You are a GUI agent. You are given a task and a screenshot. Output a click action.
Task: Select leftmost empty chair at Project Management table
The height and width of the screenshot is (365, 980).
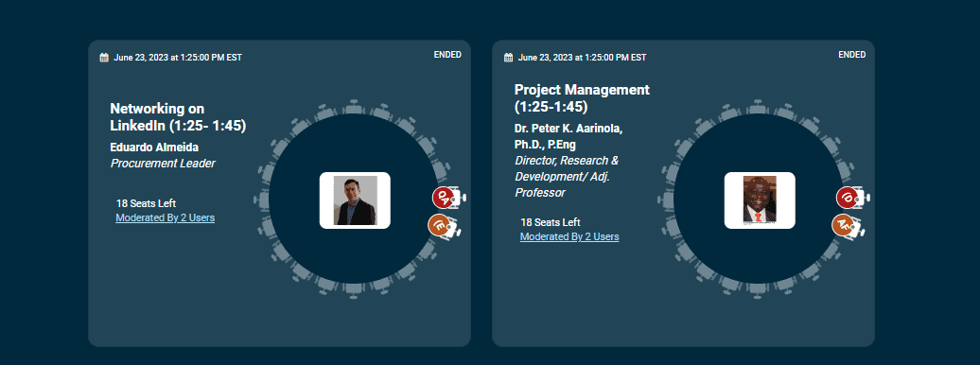pyautogui.click(x=665, y=199)
